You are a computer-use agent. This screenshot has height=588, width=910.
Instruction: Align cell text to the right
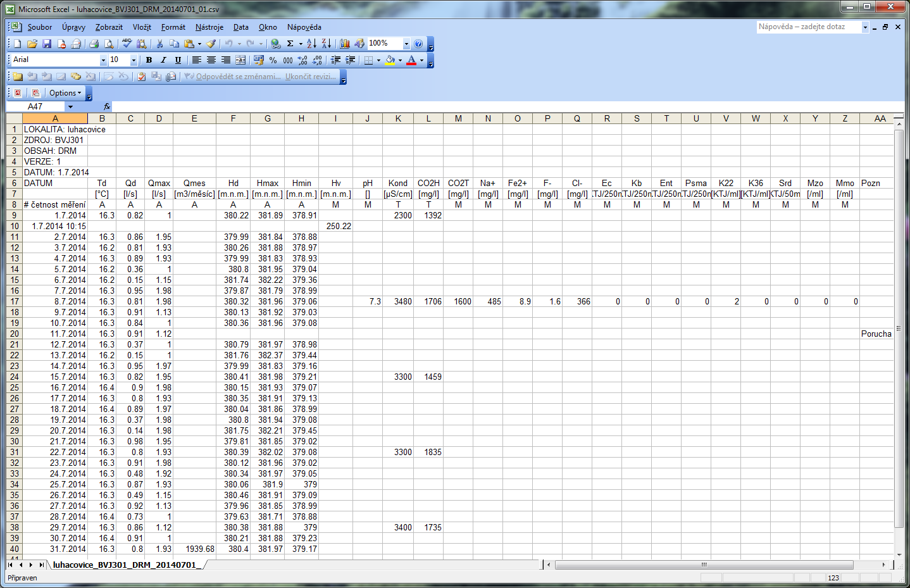click(226, 60)
